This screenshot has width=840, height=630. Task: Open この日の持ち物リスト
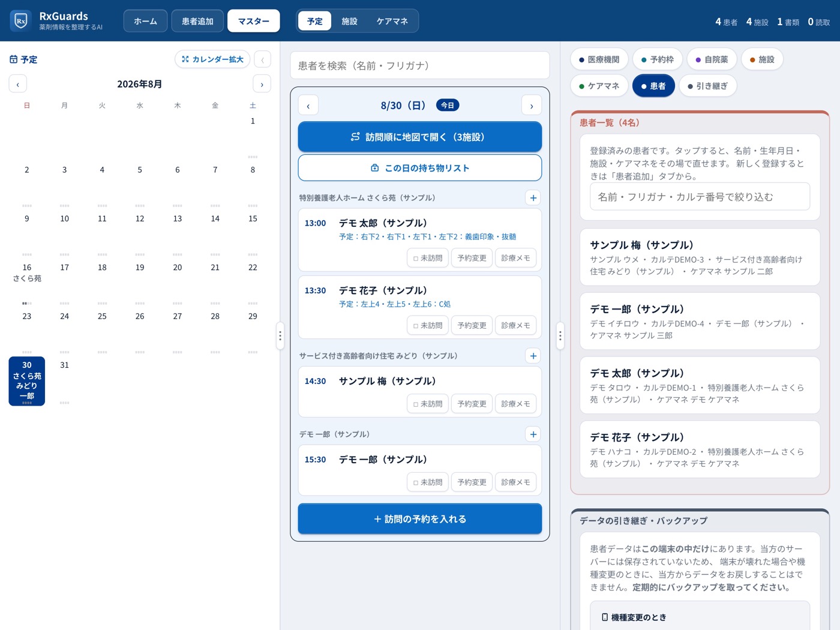(x=420, y=168)
